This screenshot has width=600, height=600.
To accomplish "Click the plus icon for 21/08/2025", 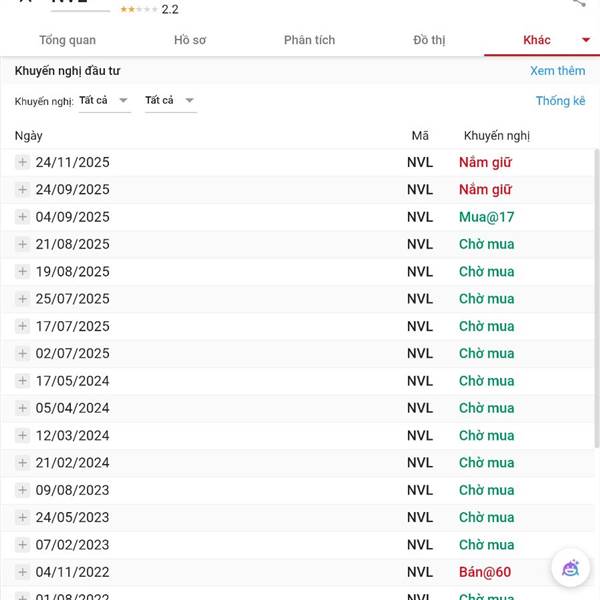I will [x=23, y=244].
